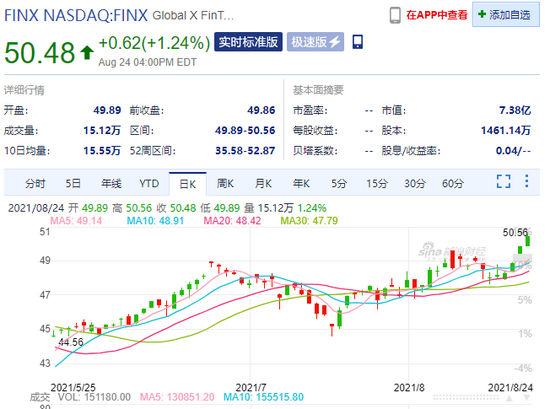Click volume MA5: 130851.20 label
The image size is (550, 409).
click(177, 397)
